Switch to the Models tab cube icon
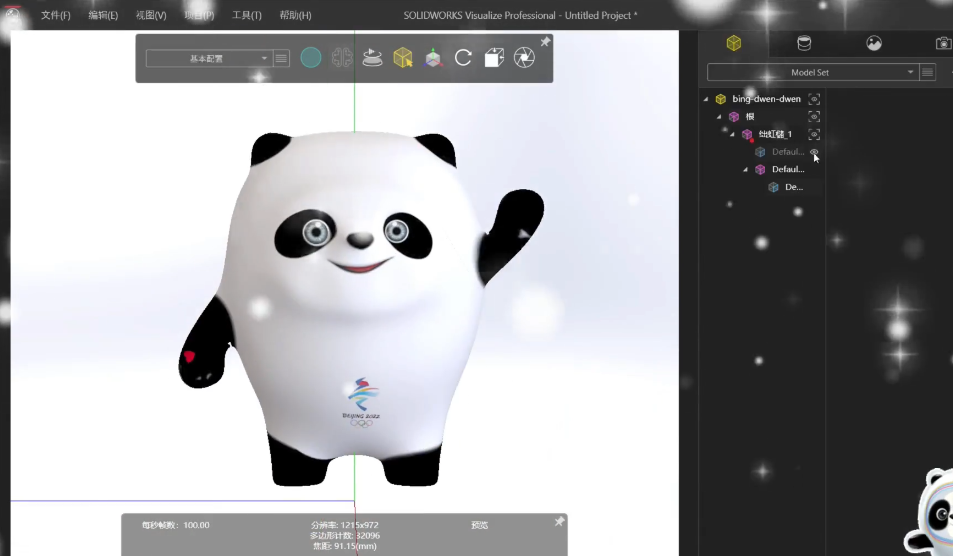Image resolution: width=953 pixels, height=556 pixels. click(734, 43)
